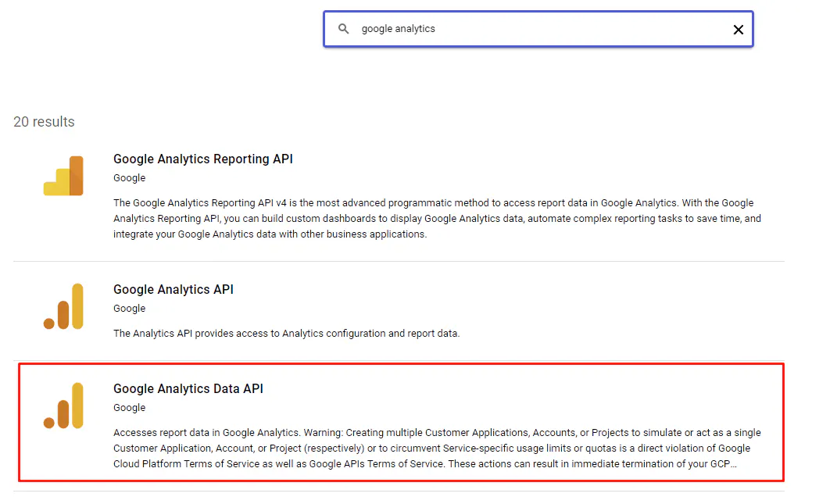Click the truncated 'GCP…' end of description
Viewport: 837px width, 504px height.
(x=724, y=464)
